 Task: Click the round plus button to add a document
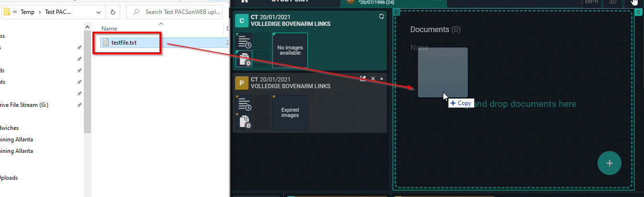click(x=609, y=163)
